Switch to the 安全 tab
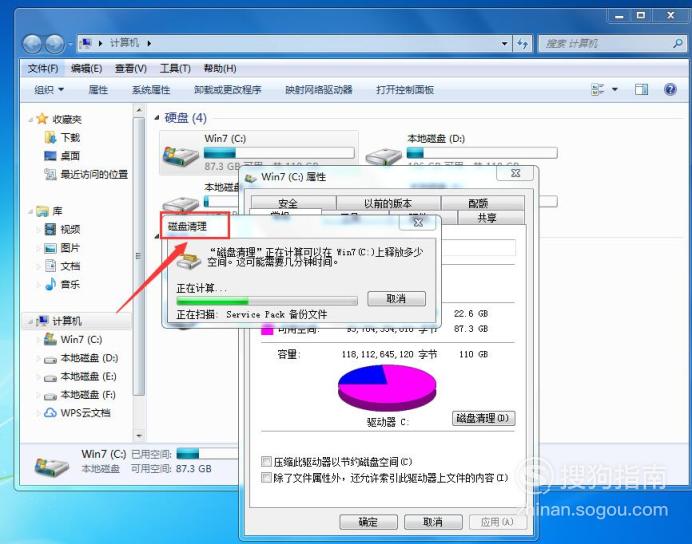 pos(288,203)
